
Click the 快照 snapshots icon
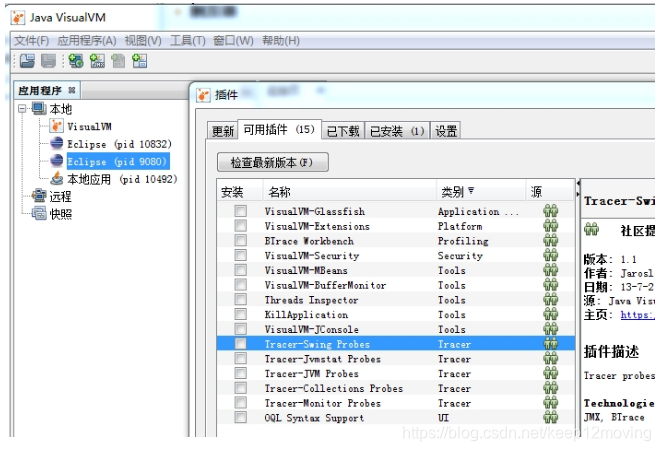(39, 213)
